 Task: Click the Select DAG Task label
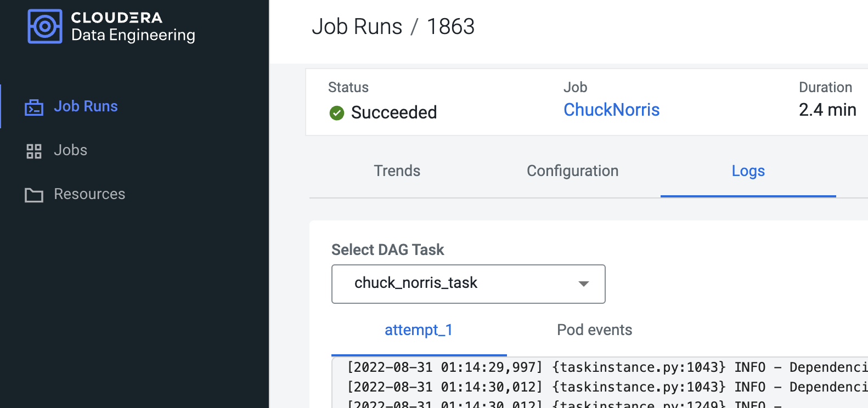pos(388,250)
